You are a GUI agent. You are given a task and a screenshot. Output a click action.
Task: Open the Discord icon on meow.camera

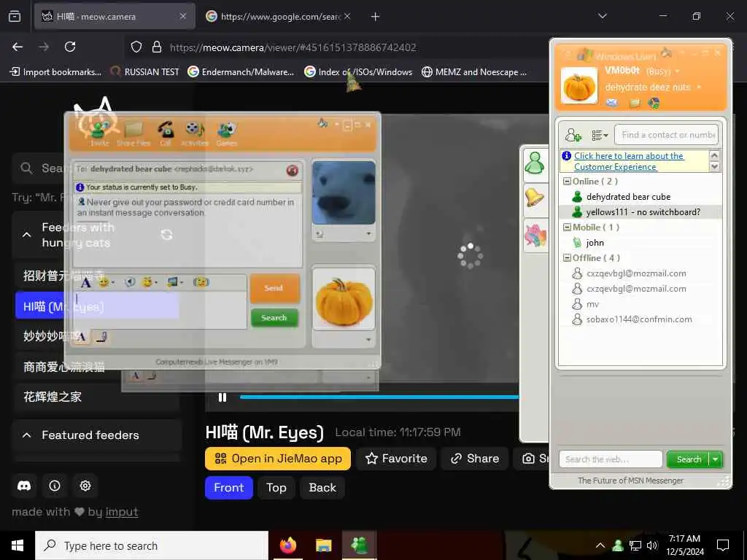pyautogui.click(x=24, y=486)
